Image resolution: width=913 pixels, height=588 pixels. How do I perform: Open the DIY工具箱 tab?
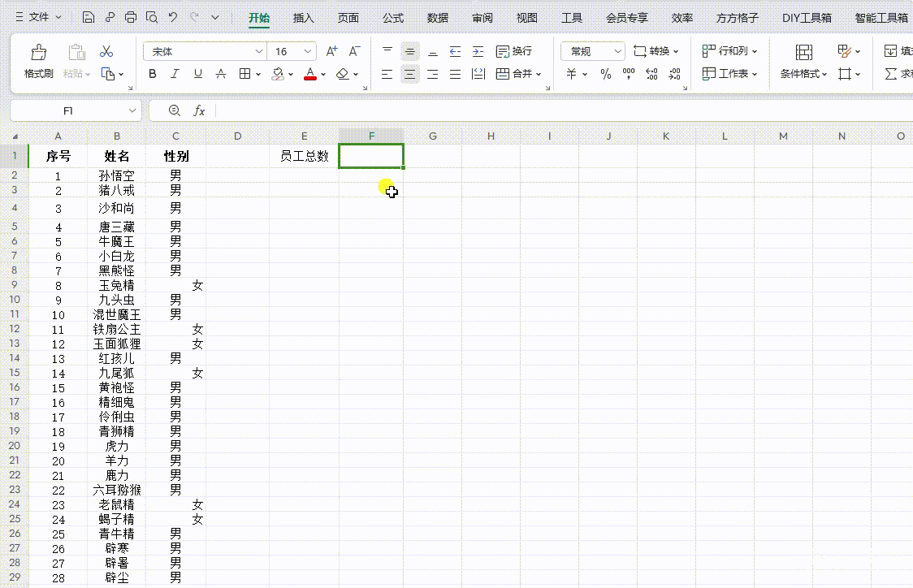click(807, 18)
